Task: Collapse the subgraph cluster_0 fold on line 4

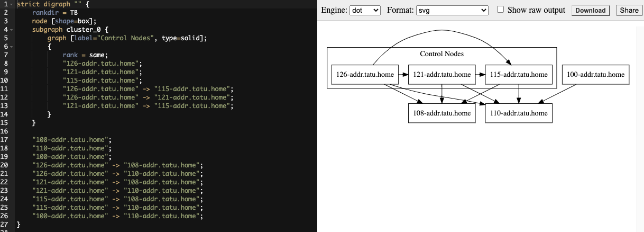Action: click(12, 30)
